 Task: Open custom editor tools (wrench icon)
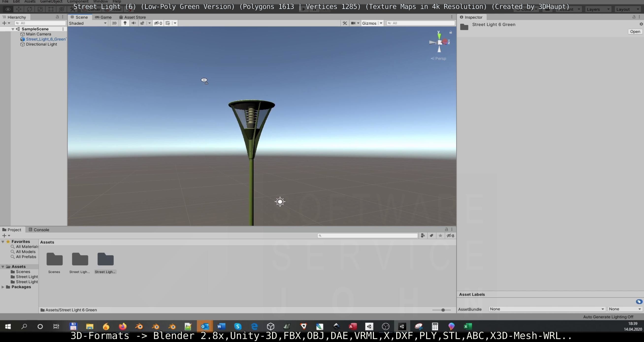point(72,9)
